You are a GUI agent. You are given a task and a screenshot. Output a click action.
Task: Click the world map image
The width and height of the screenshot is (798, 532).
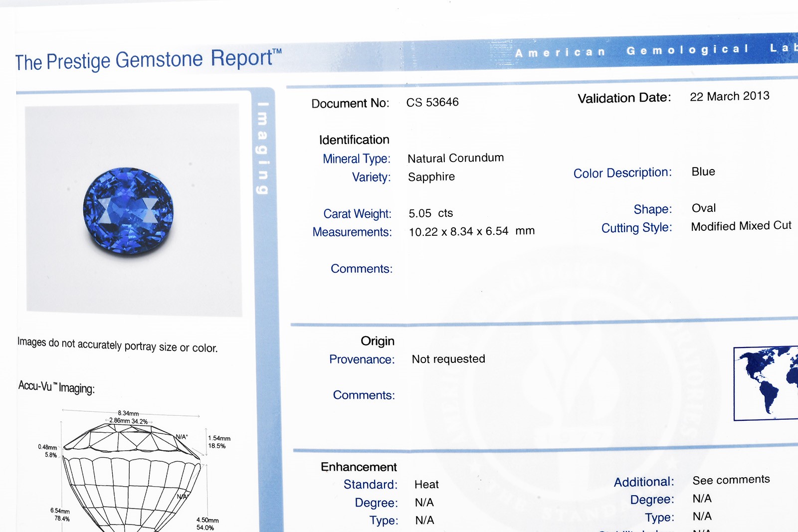click(x=767, y=383)
